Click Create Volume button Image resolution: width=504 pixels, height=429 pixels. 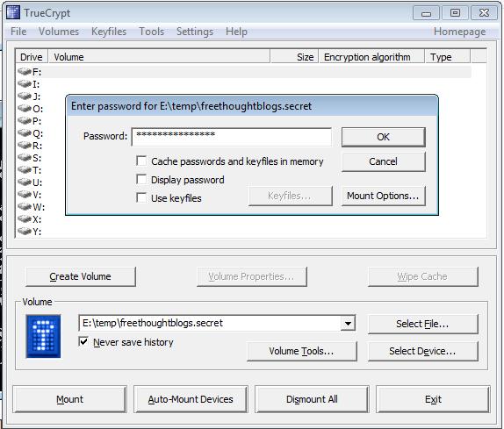click(x=81, y=276)
